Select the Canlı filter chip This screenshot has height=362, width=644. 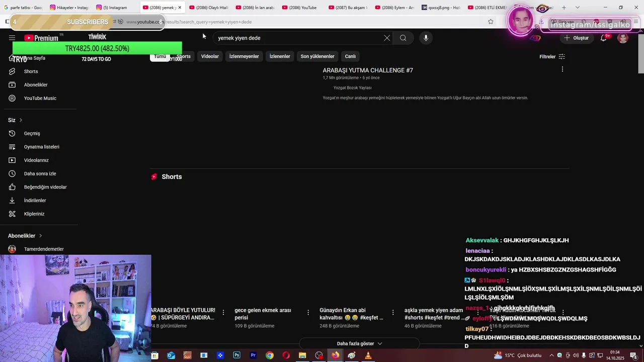pos(350,56)
